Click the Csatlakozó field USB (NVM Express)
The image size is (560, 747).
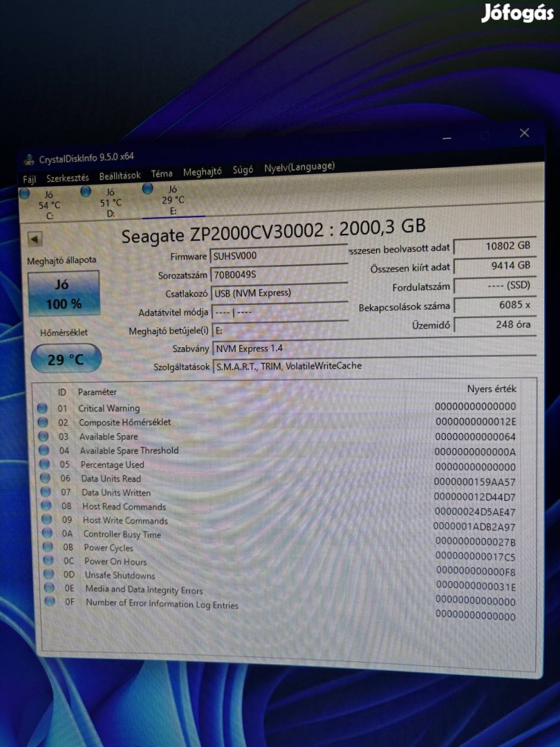[279, 292]
